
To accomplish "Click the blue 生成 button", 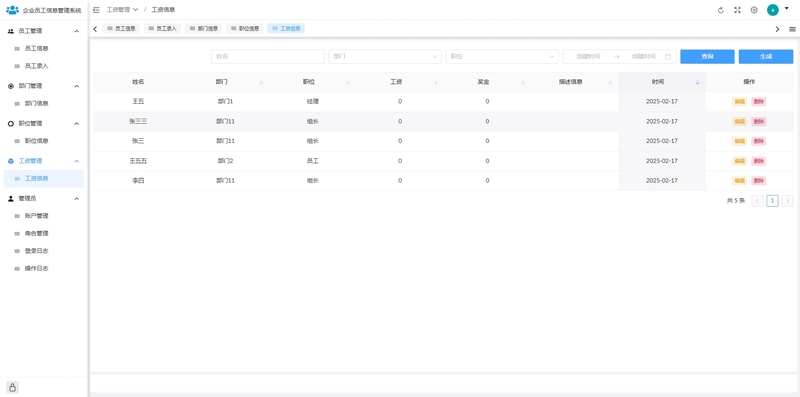I will tap(766, 57).
